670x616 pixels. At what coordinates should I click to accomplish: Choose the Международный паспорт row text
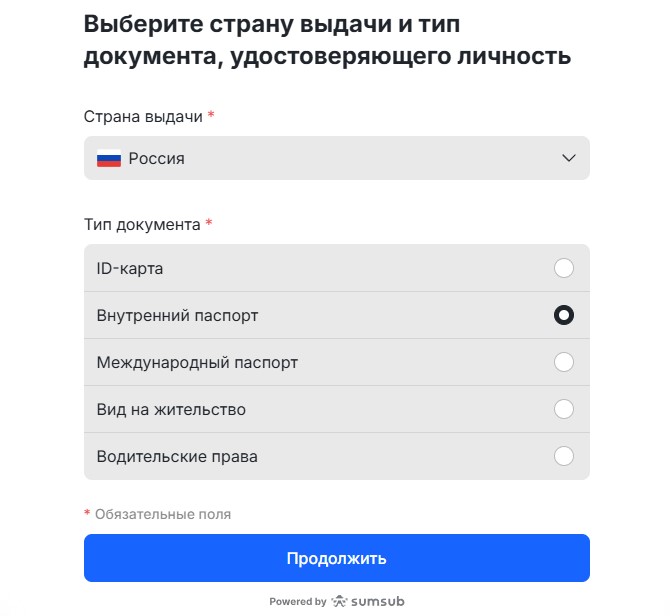197,362
